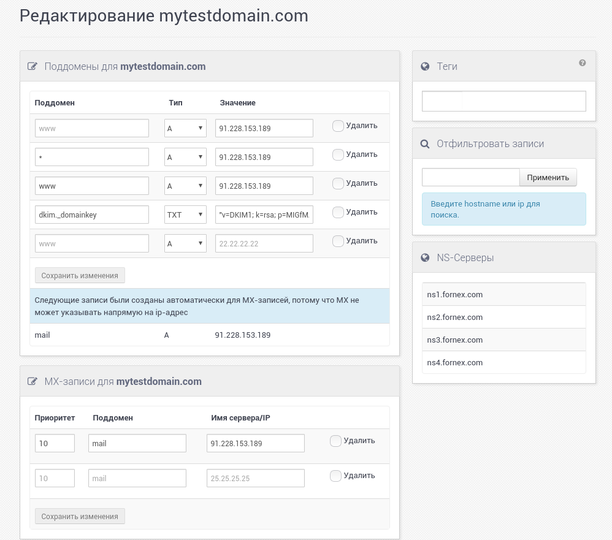Tick Удалить for the asterisk subdomain row
Screen dimensions: 612x540
point(338,155)
